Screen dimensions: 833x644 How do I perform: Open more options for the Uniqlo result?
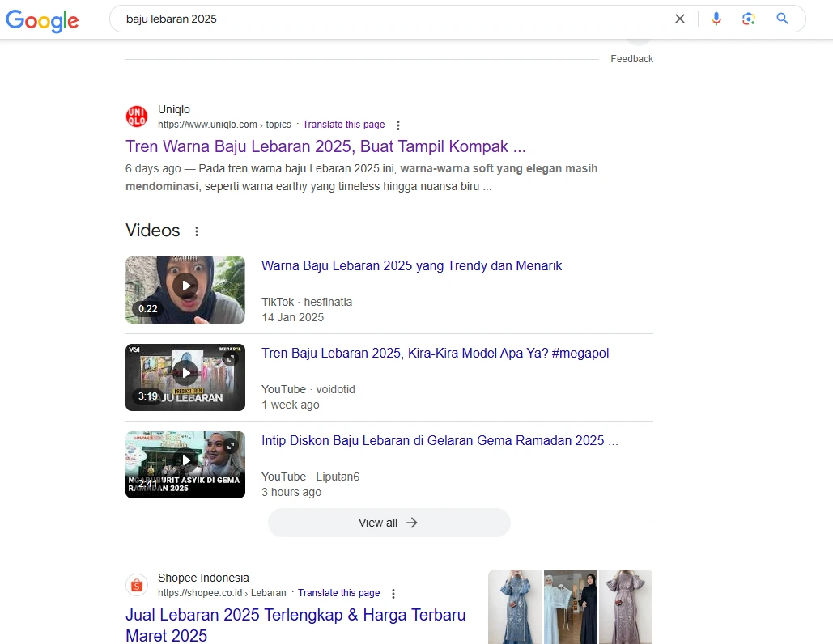pyautogui.click(x=397, y=125)
